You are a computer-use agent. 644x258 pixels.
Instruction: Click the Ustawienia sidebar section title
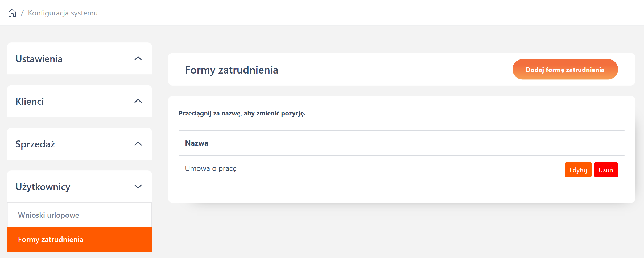[x=39, y=59]
